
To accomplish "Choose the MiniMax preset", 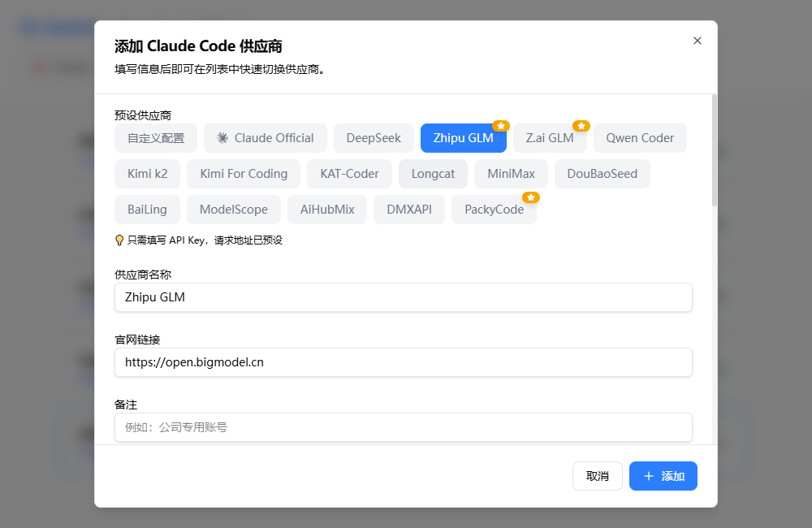I will (511, 174).
